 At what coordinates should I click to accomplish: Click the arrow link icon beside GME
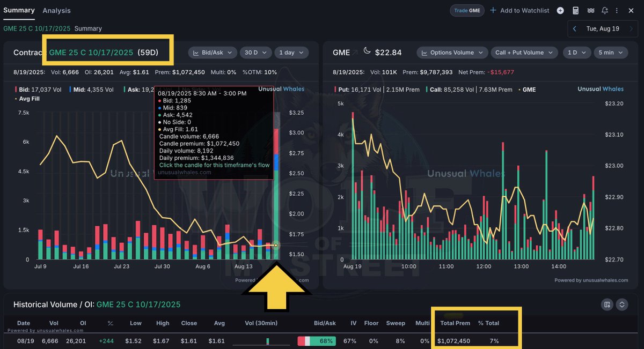point(355,53)
